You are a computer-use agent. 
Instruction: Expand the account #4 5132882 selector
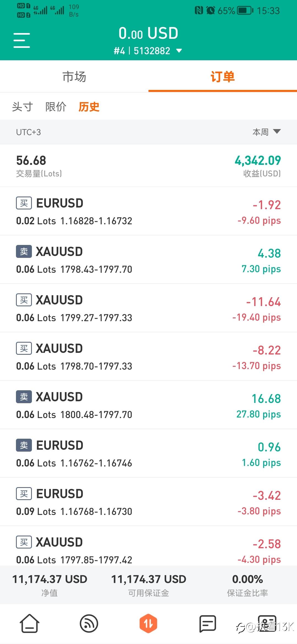click(148, 51)
